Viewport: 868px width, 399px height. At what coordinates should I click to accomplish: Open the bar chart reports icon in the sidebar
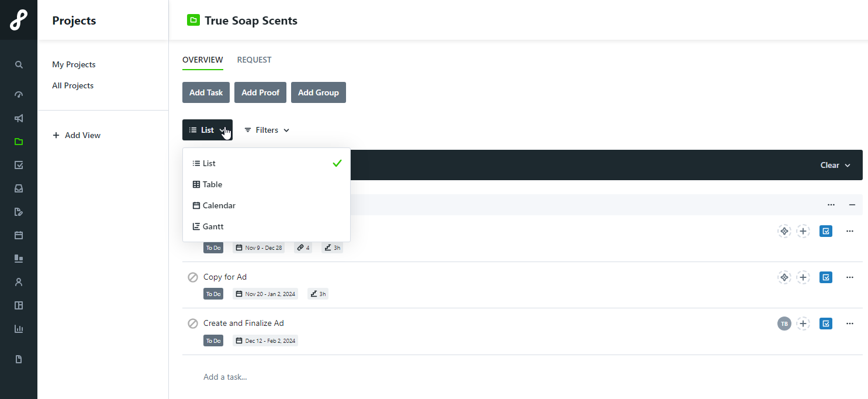(x=19, y=329)
